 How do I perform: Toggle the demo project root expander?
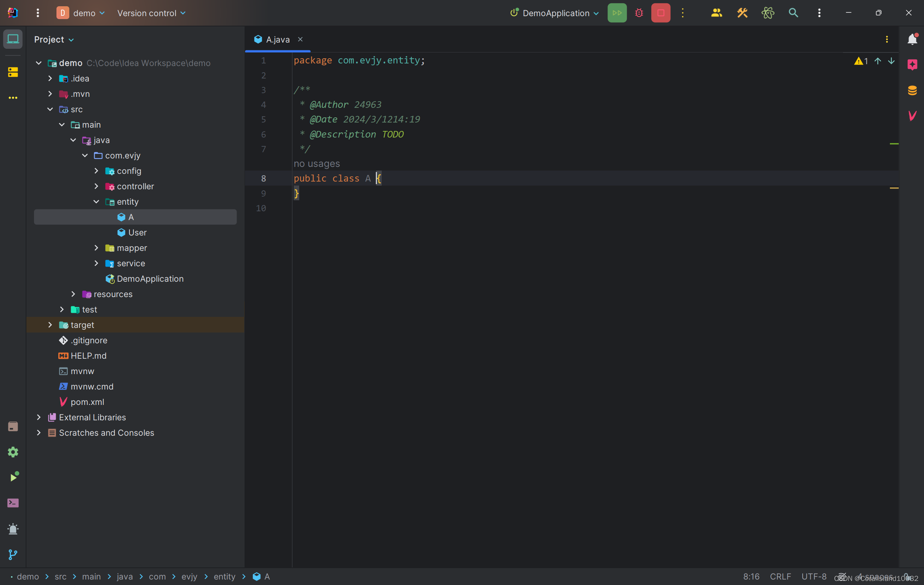38,63
